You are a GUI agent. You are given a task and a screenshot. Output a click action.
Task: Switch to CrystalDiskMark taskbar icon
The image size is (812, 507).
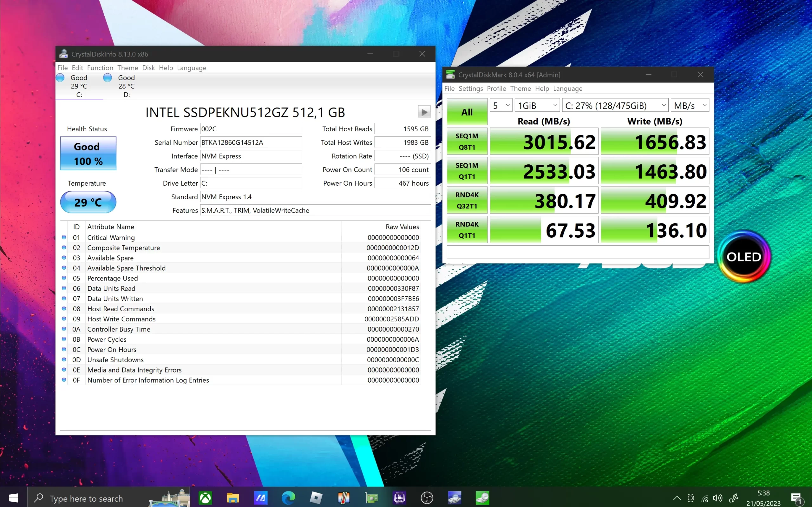[x=482, y=497]
